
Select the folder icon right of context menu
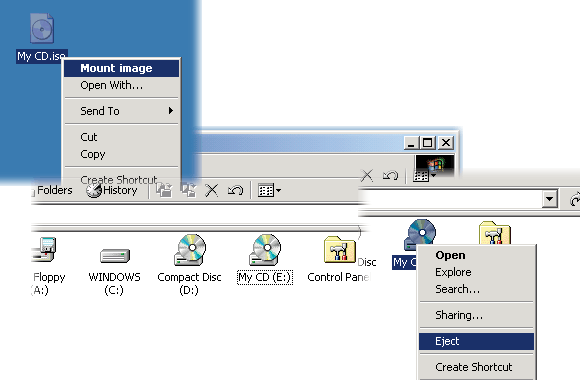pyautogui.click(x=495, y=232)
